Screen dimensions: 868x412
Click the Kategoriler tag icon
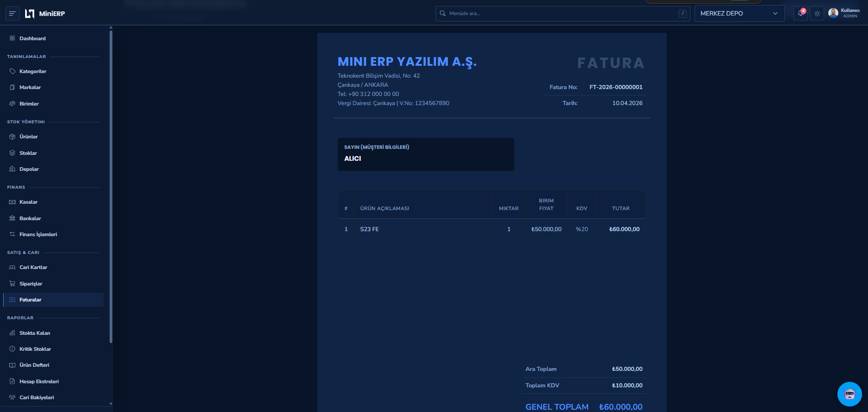12,71
